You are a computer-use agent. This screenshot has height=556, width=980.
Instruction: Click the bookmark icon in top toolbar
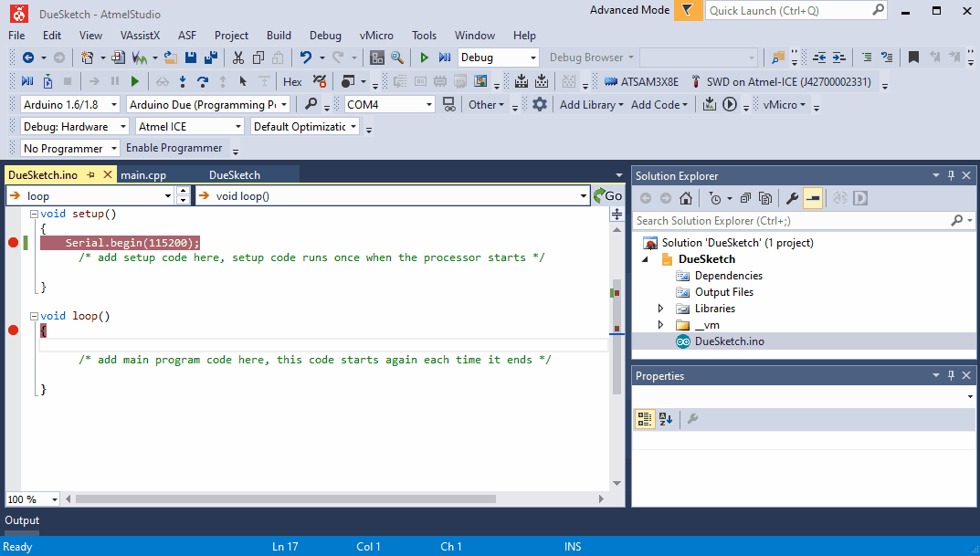pos(913,58)
